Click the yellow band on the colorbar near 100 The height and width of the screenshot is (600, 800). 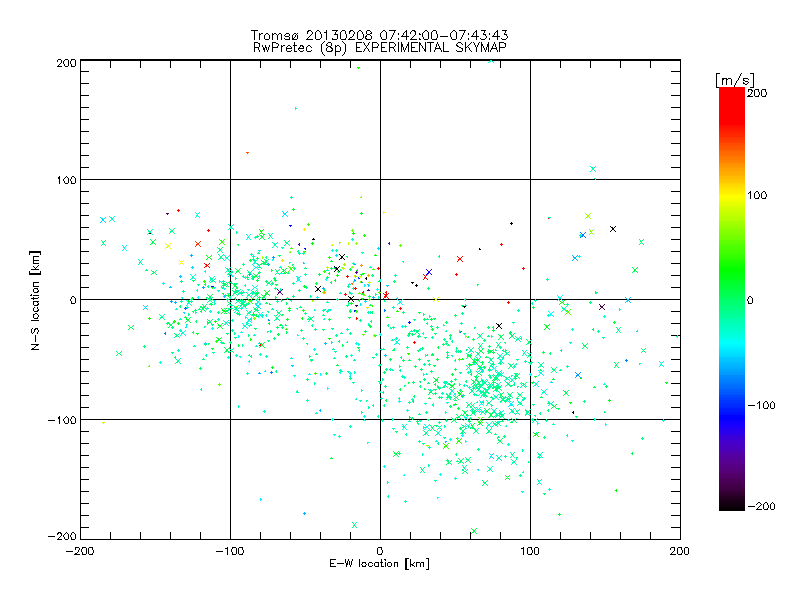click(x=732, y=195)
